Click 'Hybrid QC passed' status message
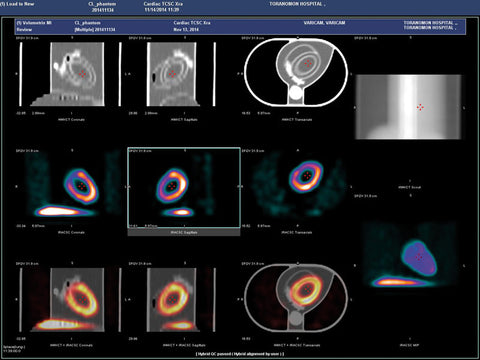This screenshot has width=480, height=360. pyautogui.click(x=240, y=354)
